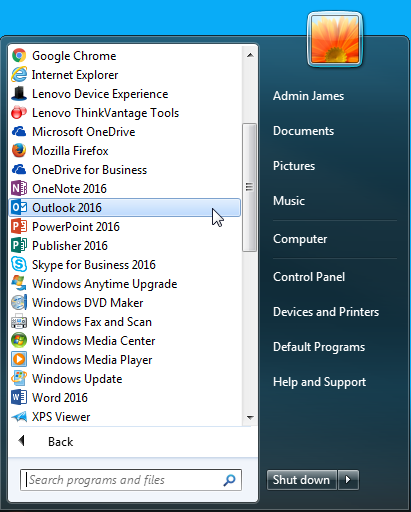Click the Internet Explorer icon
411x512 pixels.
click(19, 74)
